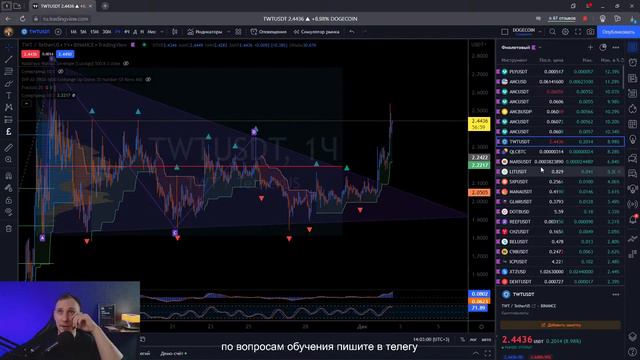
Task: Open the ideas lightbulb panel
Action: [x=633, y=139]
